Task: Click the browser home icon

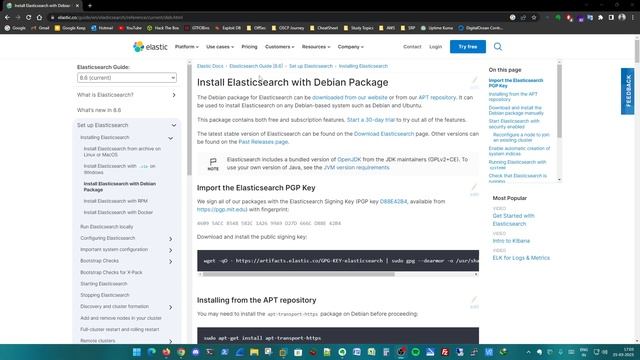Action: coord(39,18)
